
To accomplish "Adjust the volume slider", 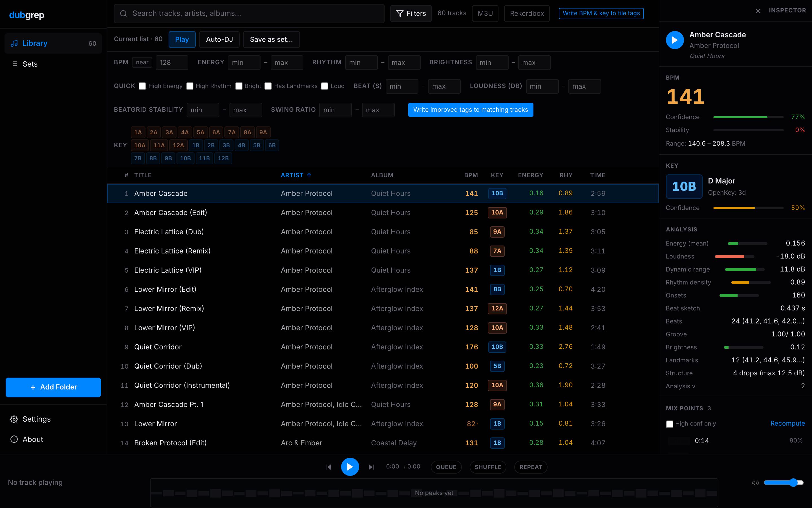I will point(784,483).
